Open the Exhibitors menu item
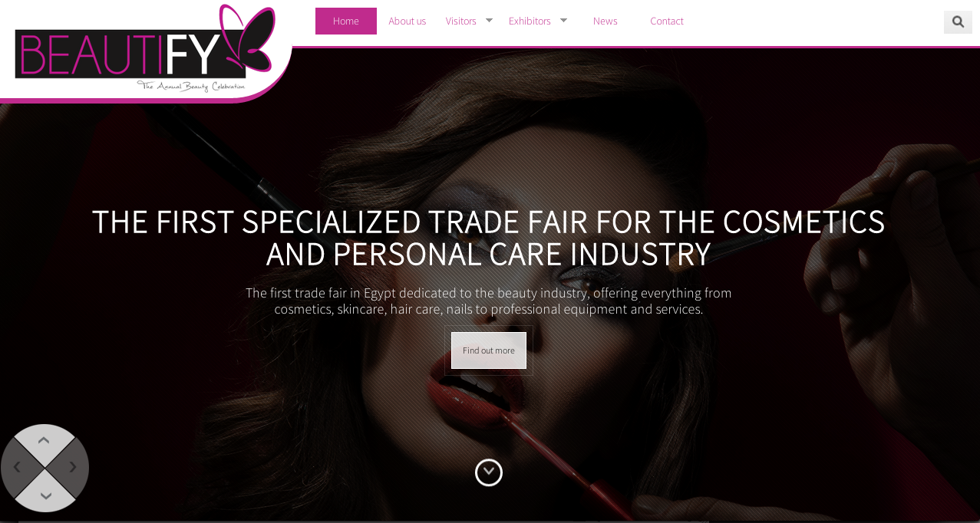 point(530,21)
